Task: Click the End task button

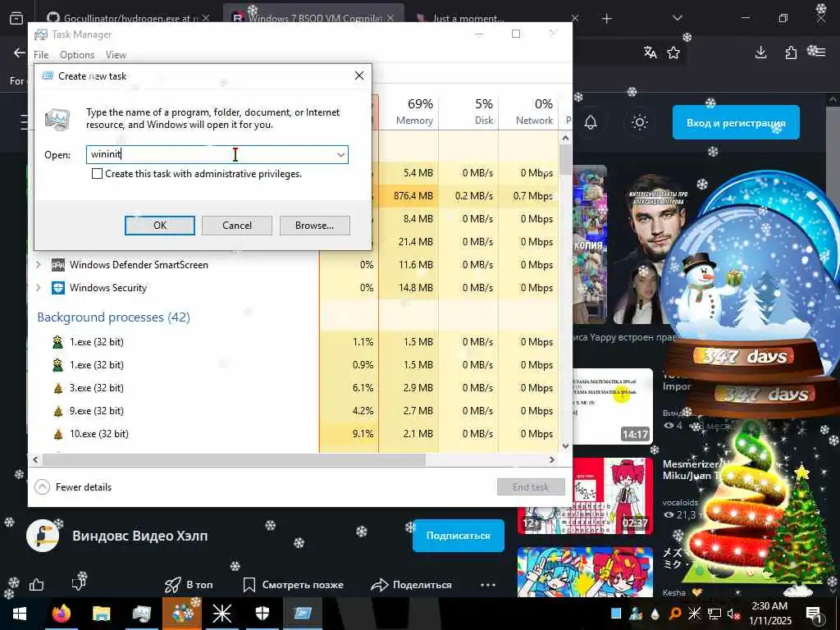Action: pos(531,487)
